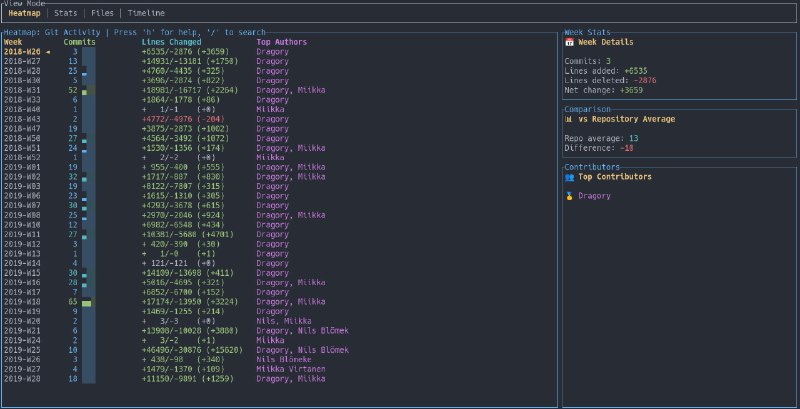
Task: Click the bar chart icon beside vs Repository Average
Action: click(x=569, y=119)
